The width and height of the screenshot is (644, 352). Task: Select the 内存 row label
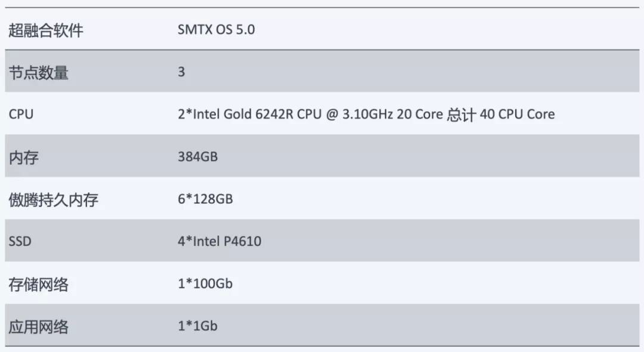(23, 158)
